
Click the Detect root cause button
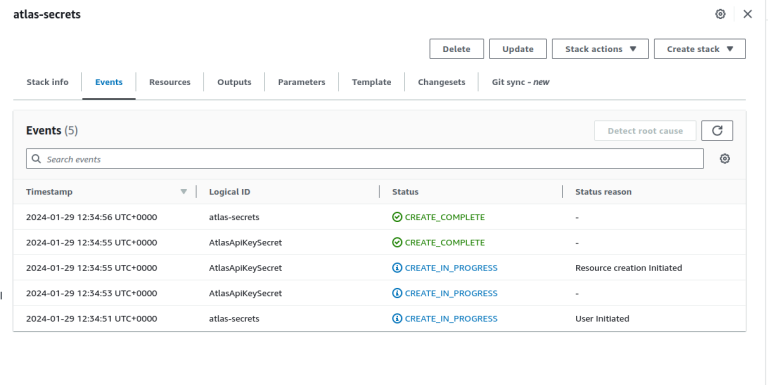(x=645, y=131)
